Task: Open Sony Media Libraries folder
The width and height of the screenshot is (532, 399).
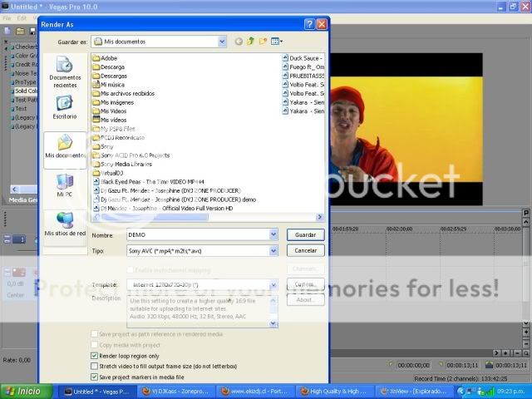Action: click(x=122, y=165)
